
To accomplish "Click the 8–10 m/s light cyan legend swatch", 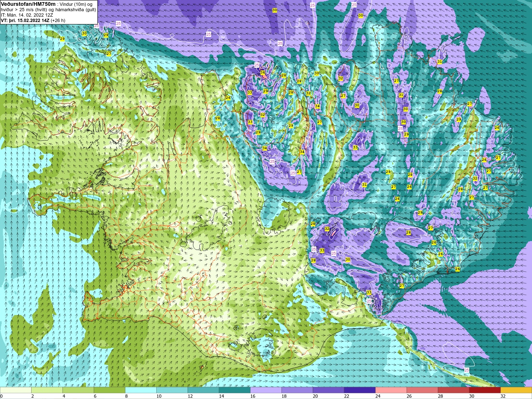I will coord(141,390).
